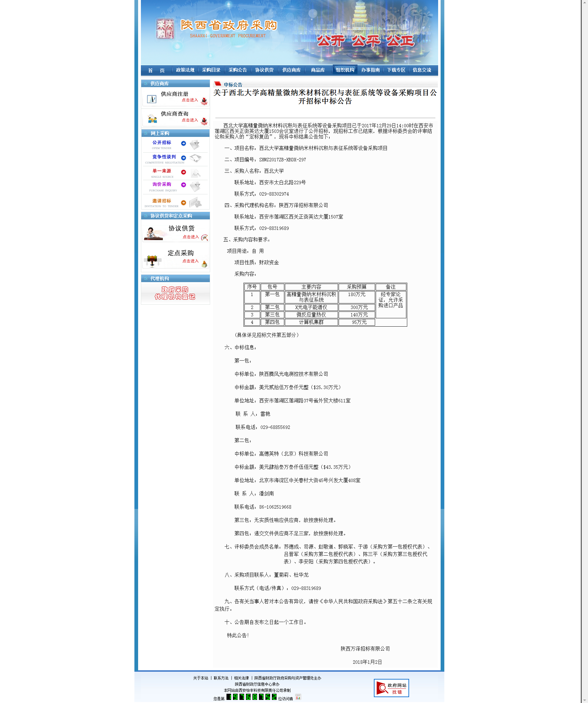This screenshot has width=588, height=703.
Task: Open the 办事指南 nav item
Action: click(370, 70)
